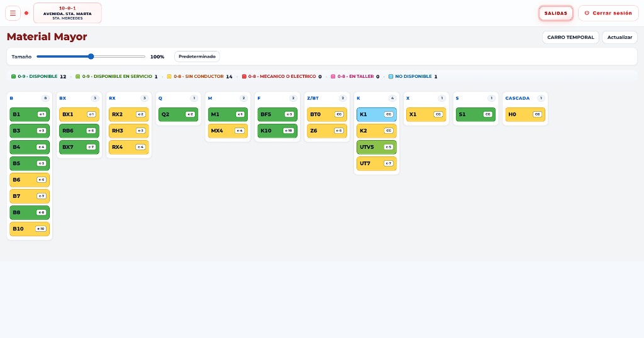Viewport: 644px width, 338px height.
Task: Select the red MECANICO O ELECTRICO swatch
Action: coord(244,76)
